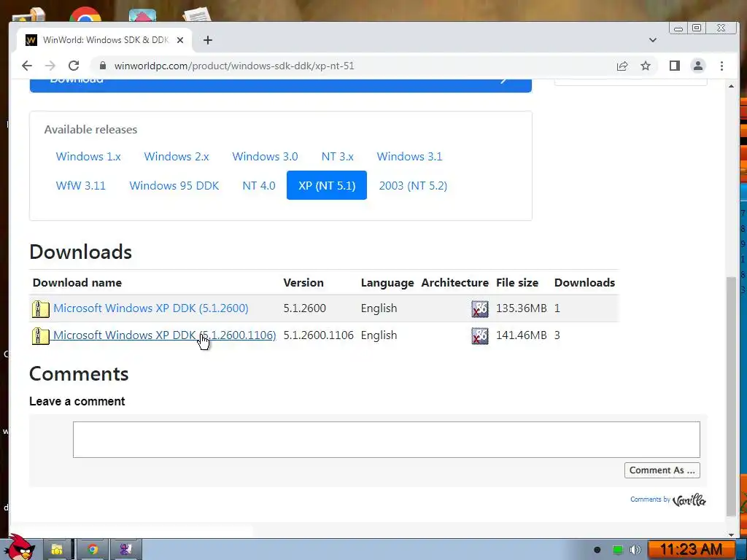The width and height of the screenshot is (747, 560).
Task: Click x86 architecture icon in 135.36MB row
Action: [x=480, y=308]
